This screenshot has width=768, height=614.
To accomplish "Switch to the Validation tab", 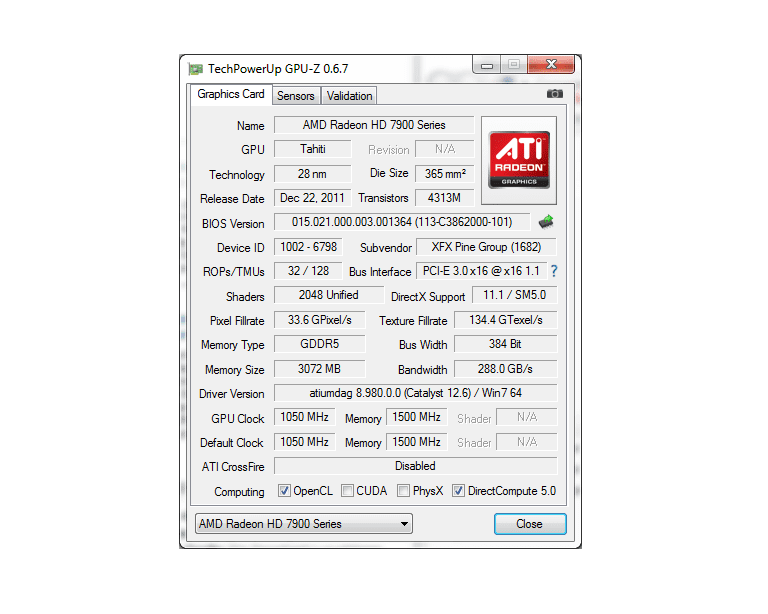I will pyautogui.click(x=350, y=96).
